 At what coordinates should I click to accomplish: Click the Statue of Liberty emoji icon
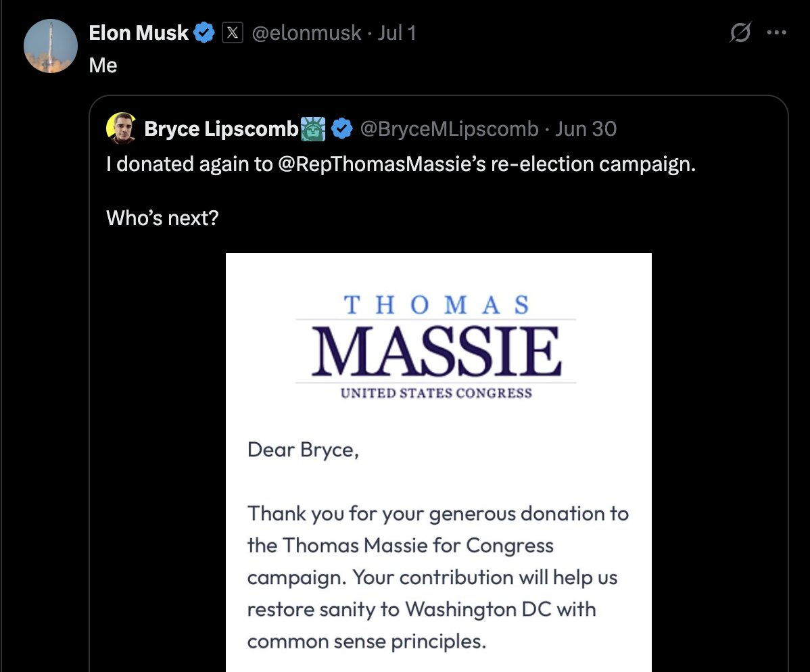point(313,128)
